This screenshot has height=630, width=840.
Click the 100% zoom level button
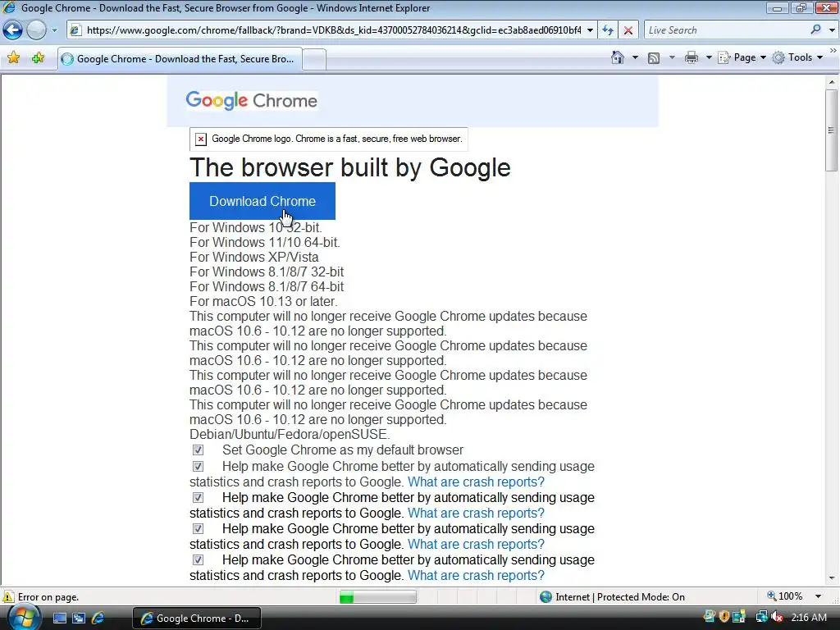pyautogui.click(x=785, y=596)
